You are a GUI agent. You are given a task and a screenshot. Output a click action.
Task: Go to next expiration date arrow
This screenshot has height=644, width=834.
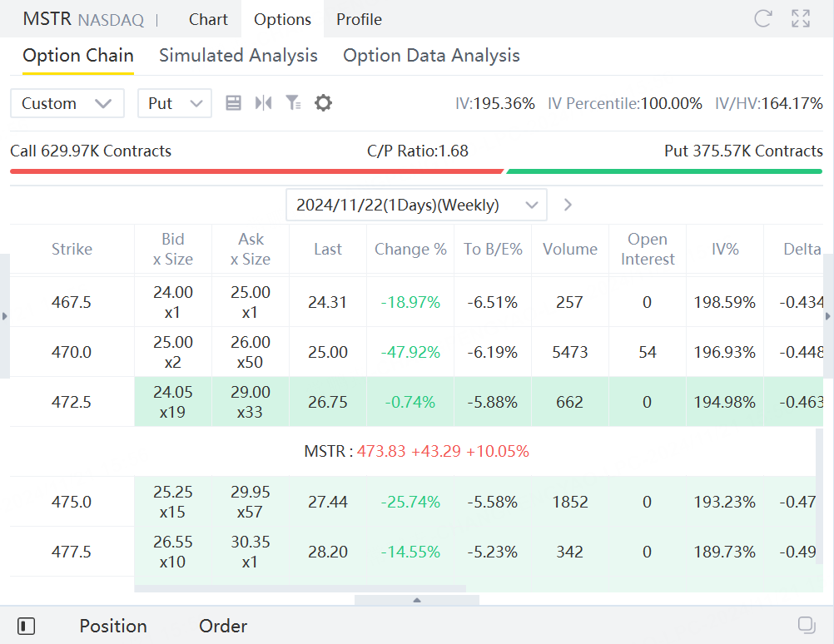coord(568,205)
